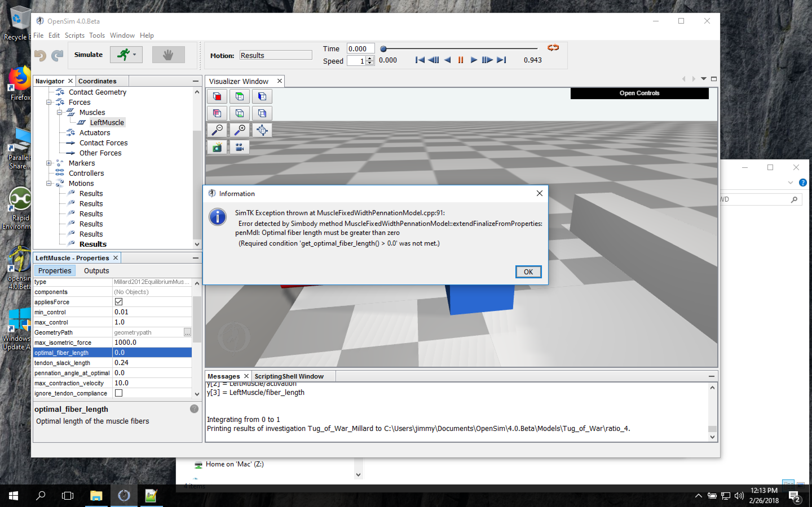Select the Zoom In magnifier tool
The width and height of the screenshot is (812, 507).
coord(240,130)
